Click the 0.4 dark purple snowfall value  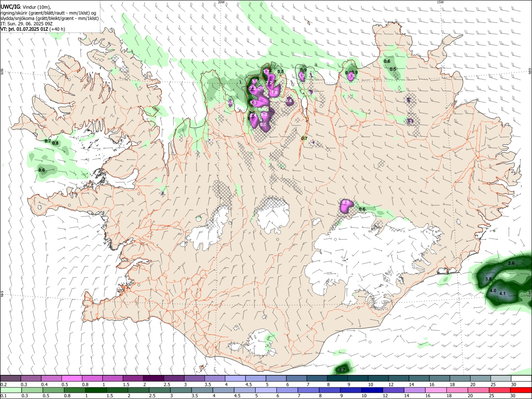point(288,101)
